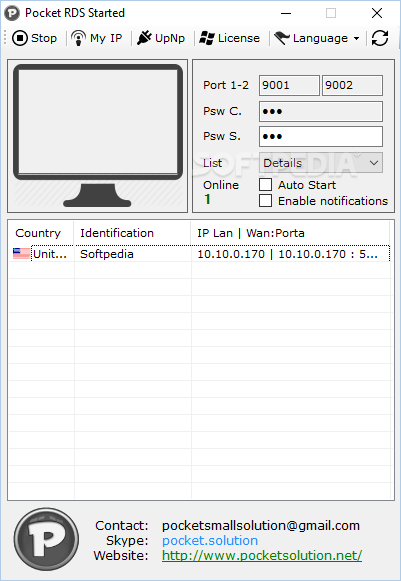Focus the first port field 9001
This screenshot has height=581, width=401.
(x=289, y=85)
